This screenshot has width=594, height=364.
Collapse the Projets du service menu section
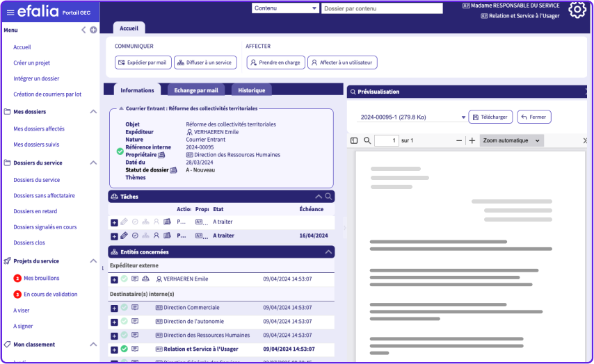tap(93, 261)
